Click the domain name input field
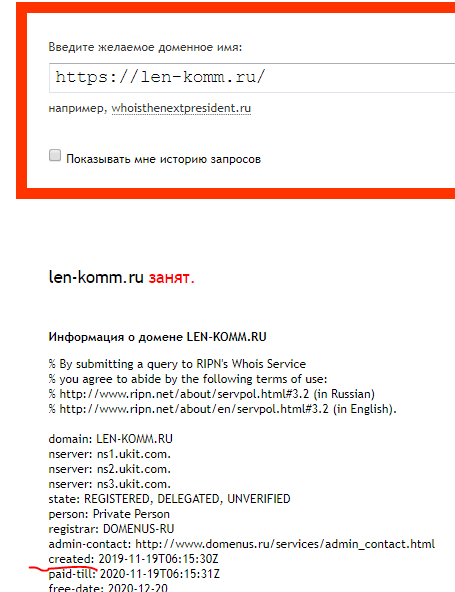Image resolution: width=455 pixels, height=592 pixels. point(252,78)
